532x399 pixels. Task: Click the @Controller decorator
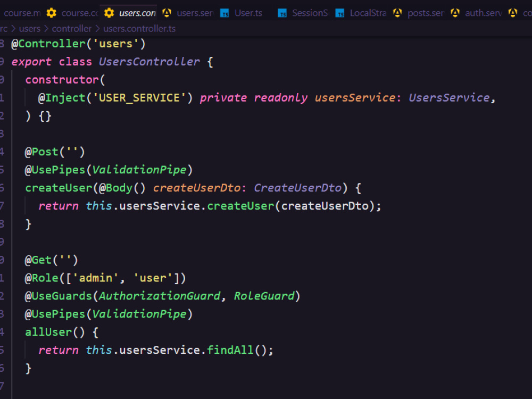click(x=48, y=44)
